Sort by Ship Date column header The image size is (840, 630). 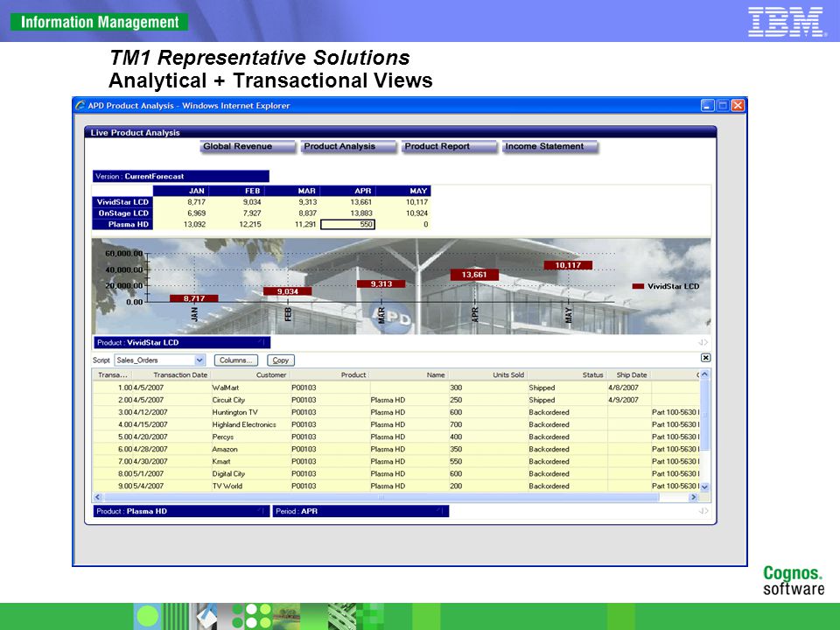point(629,375)
